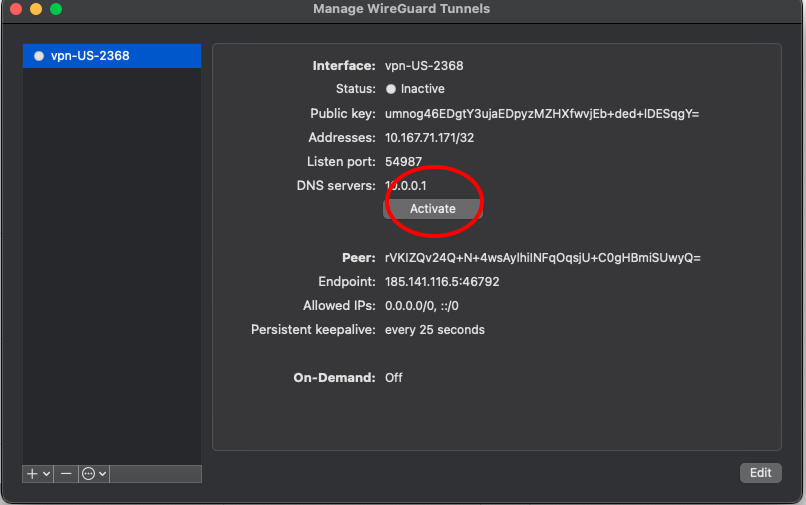Expand the add tunnel dropdown chevron
Image resolution: width=806 pixels, height=505 pixels.
(46, 474)
